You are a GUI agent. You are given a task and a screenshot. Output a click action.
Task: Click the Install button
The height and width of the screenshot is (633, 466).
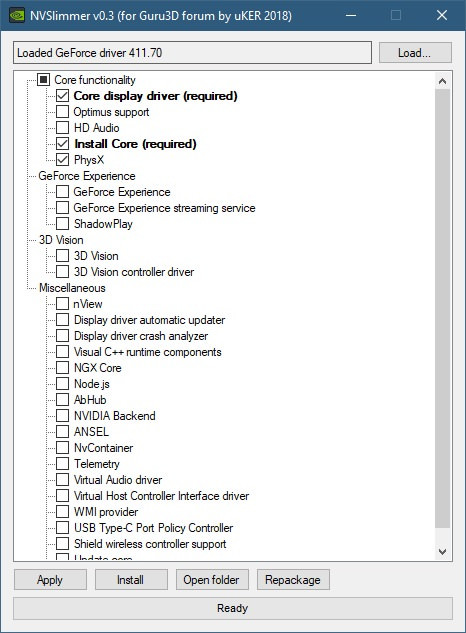pyautogui.click(x=131, y=580)
